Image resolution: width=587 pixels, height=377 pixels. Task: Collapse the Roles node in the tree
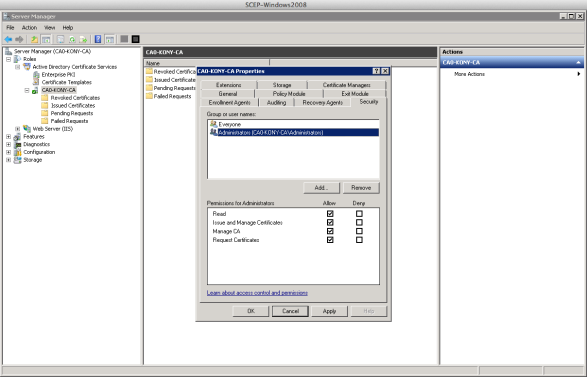pos(8,59)
